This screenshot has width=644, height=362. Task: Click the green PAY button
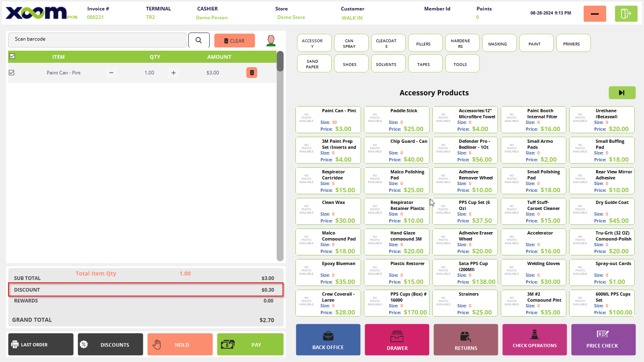(250, 345)
